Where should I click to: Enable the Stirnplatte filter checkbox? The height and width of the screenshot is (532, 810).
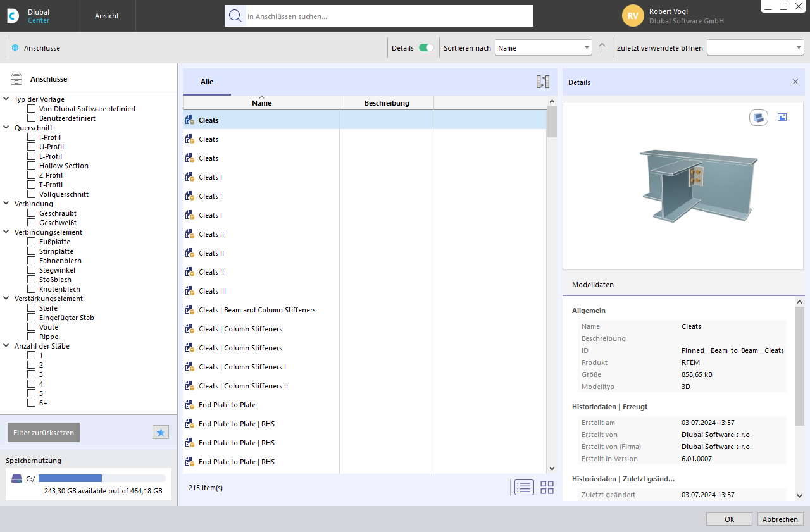pos(32,251)
